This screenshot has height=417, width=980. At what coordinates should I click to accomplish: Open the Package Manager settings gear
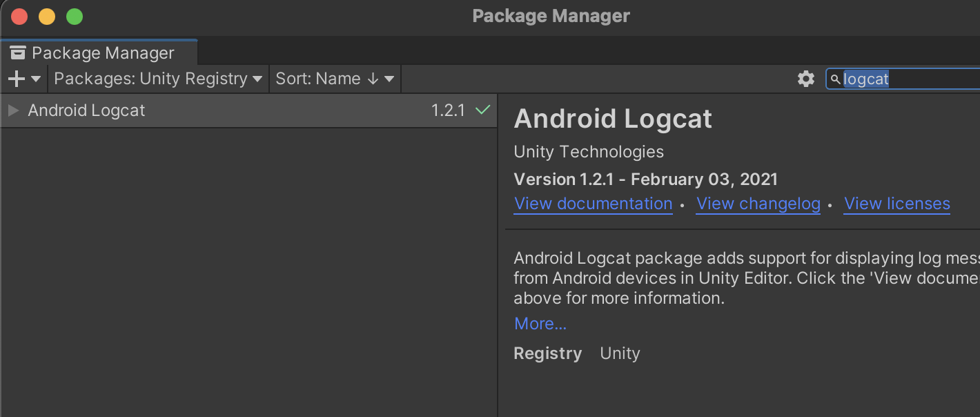pos(805,79)
